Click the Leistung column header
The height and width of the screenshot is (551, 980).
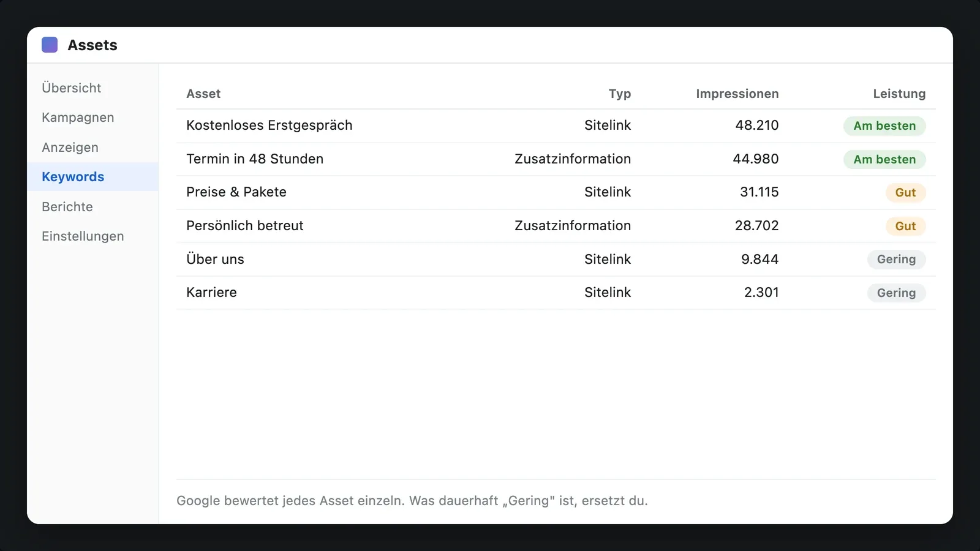pos(899,94)
